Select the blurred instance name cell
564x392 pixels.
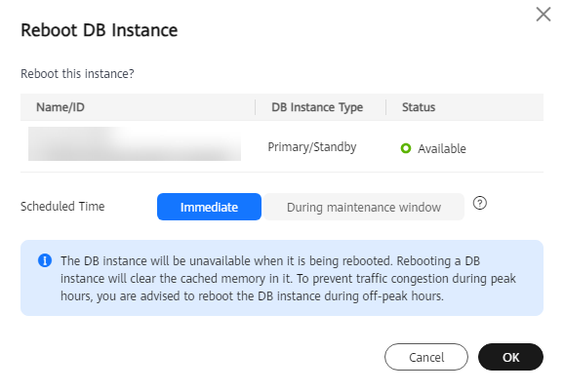(135, 143)
